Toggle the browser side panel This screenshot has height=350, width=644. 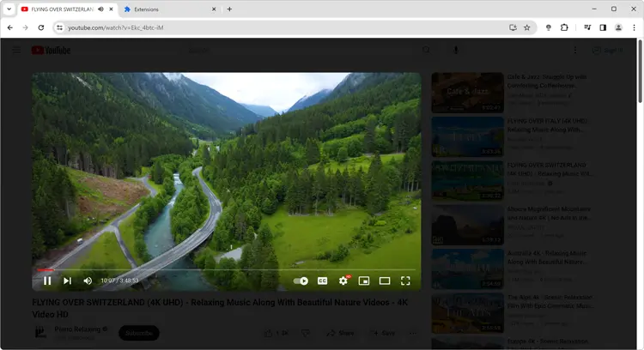pos(603,27)
